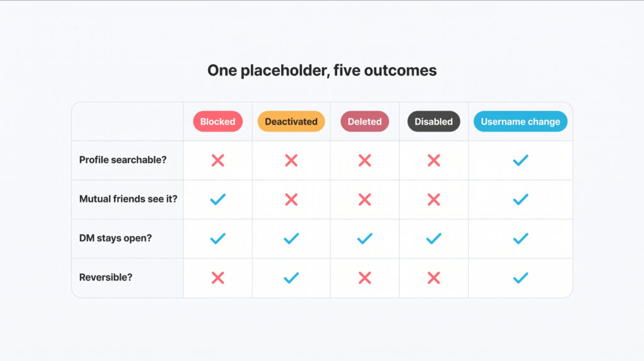Image resolution: width=644 pixels, height=361 pixels.
Task: Click Username change's Reversible checkmark
Action: pyautogui.click(x=520, y=278)
